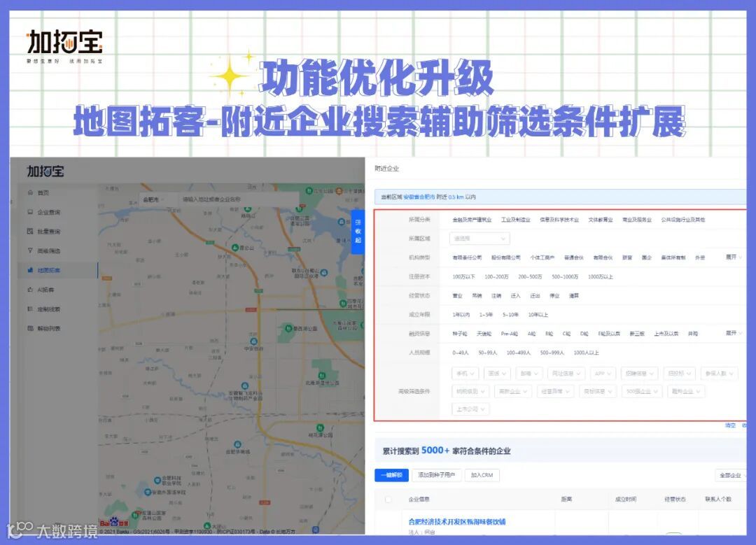This screenshot has width=756, height=545.
Task: Select all companies with header checkbox
Action: (388, 500)
